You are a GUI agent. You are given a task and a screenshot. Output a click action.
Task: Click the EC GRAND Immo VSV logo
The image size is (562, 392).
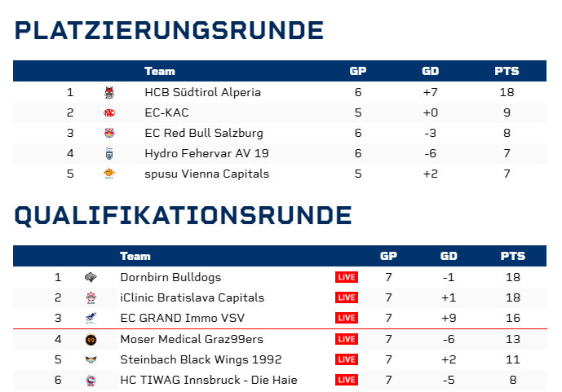91,318
